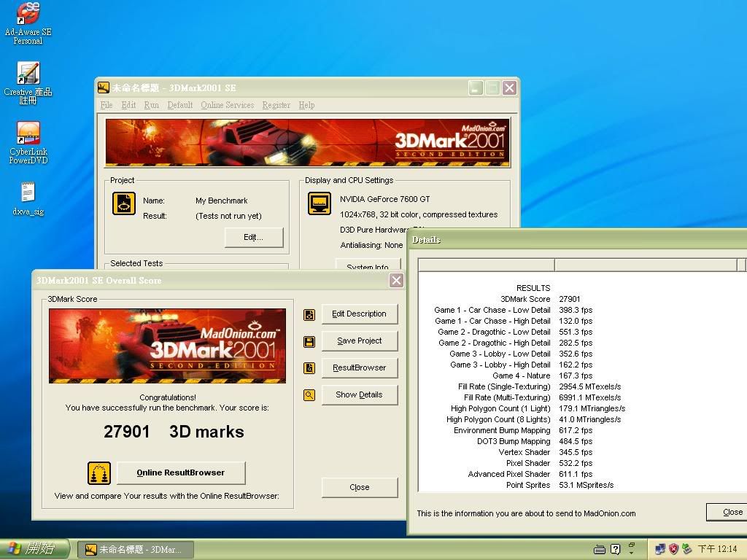Click the monitor icon in Display settings
The height and width of the screenshot is (560, 747).
319,203
